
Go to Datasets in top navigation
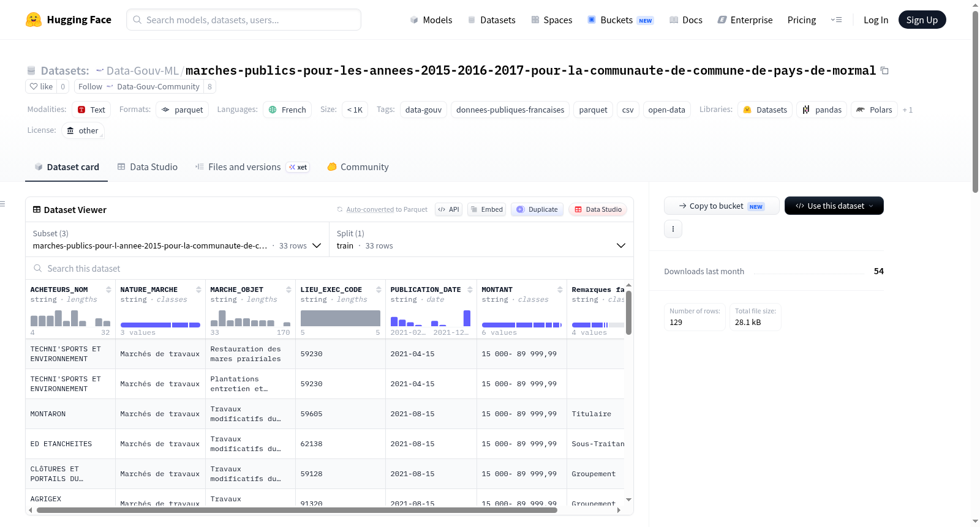coord(491,20)
